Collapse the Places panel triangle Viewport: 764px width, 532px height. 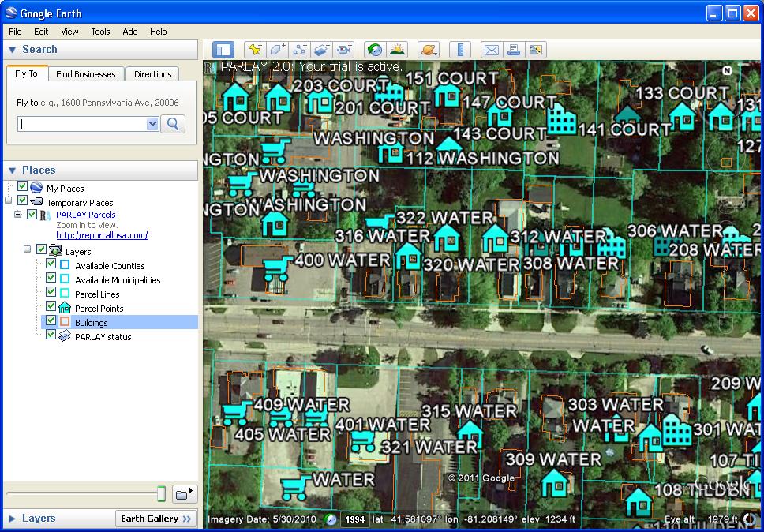pos(13,170)
